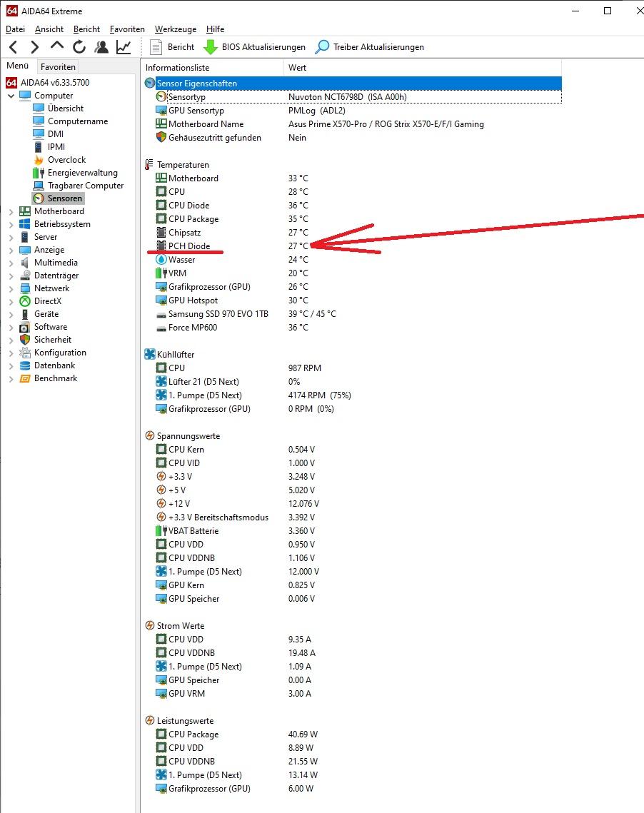The image size is (644, 813).
Task: Go back using the left arrow toolbar icon
Action: click(x=14, y=47)
